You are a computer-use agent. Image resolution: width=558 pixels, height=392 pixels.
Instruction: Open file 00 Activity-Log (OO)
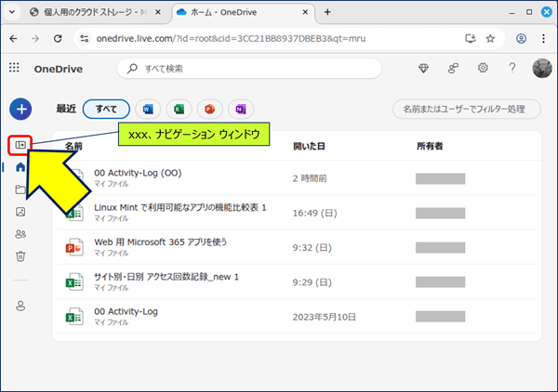(x=138, y=173)
